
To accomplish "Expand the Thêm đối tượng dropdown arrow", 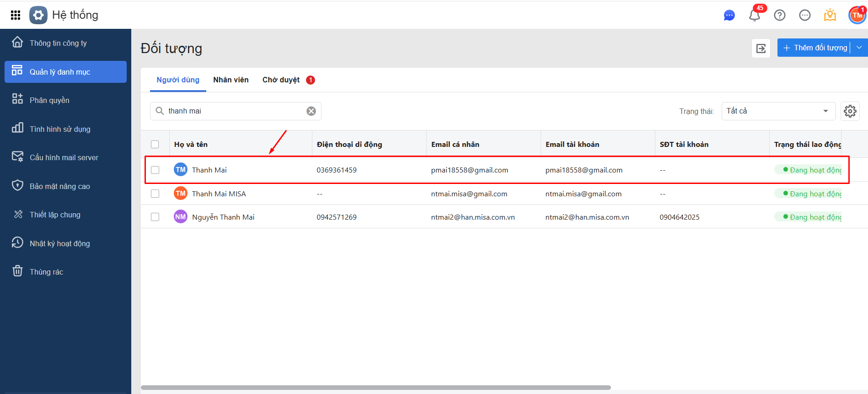I will pyautogui.click(x=859, y=48).
